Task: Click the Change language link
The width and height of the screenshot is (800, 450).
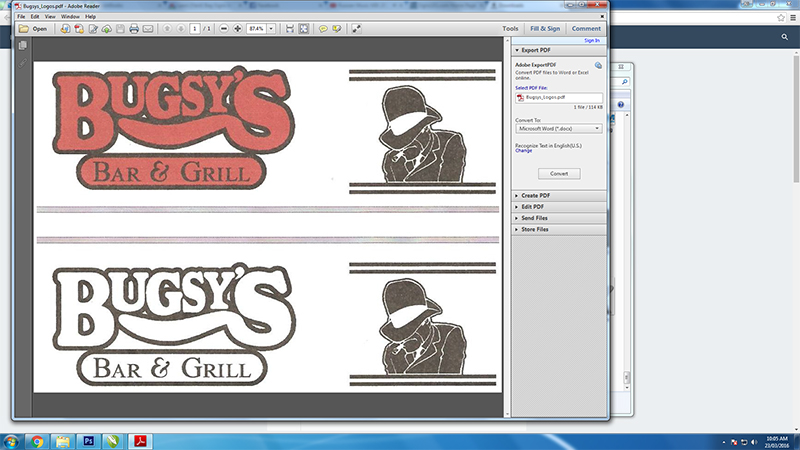Action: (523, 151)
